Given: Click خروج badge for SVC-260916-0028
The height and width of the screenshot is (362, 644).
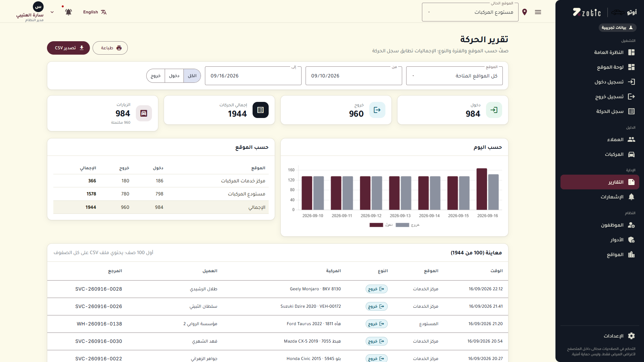Looking at the screenshot, I should (376, 289).
